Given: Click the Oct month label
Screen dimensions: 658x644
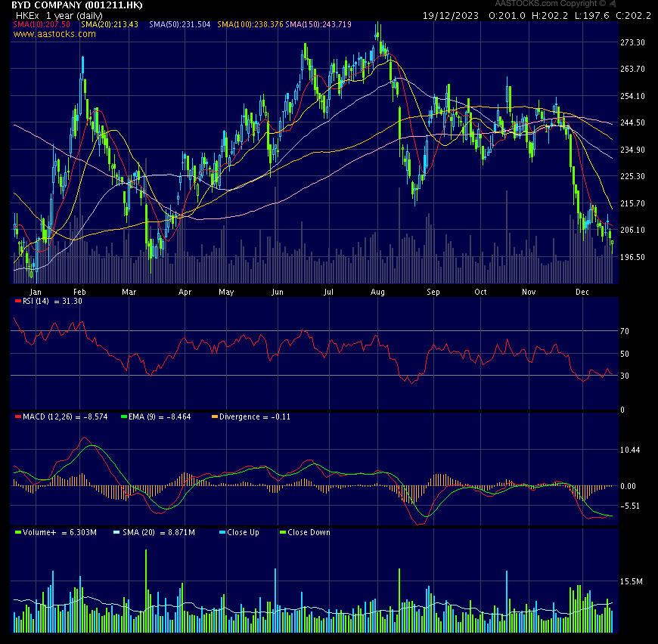Looking at the screenshot, I should coord(480,292).
